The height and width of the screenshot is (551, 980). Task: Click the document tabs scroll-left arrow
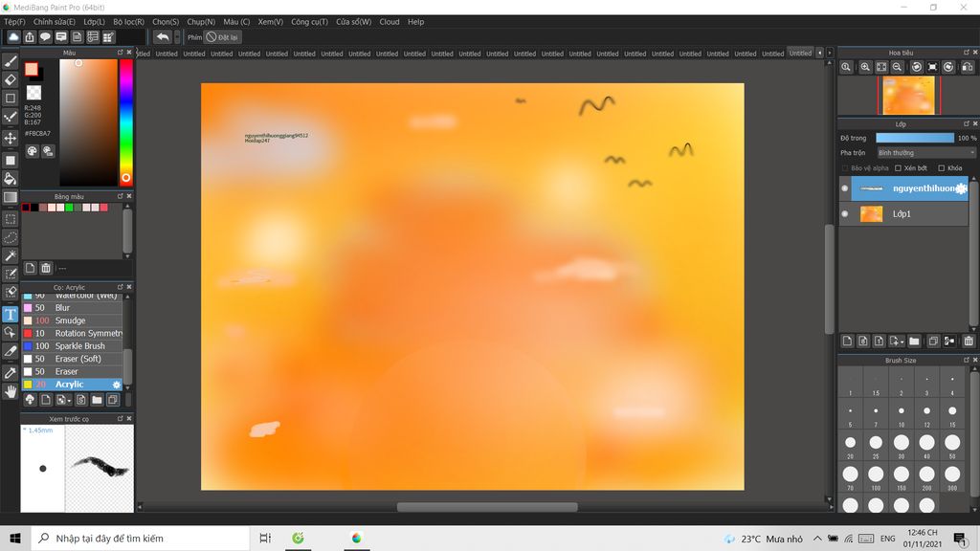coord(819,54)
